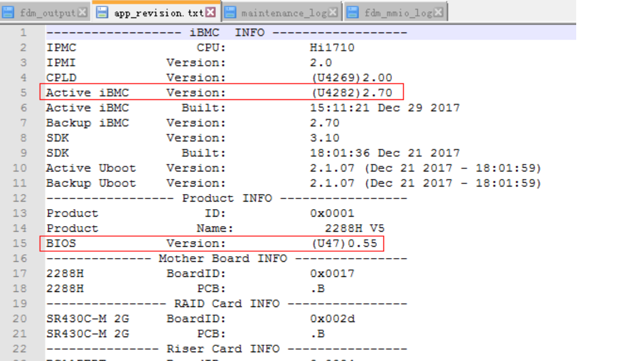The image size is (644, 361).
Task: Click line number 5 in the margin
Action: point(23,93)
